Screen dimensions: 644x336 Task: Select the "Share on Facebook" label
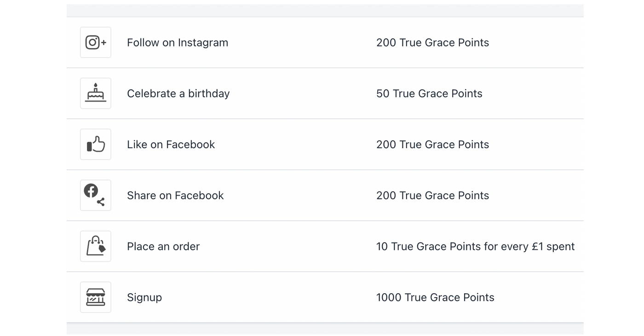pyautogui.click(x=175, y=196)
